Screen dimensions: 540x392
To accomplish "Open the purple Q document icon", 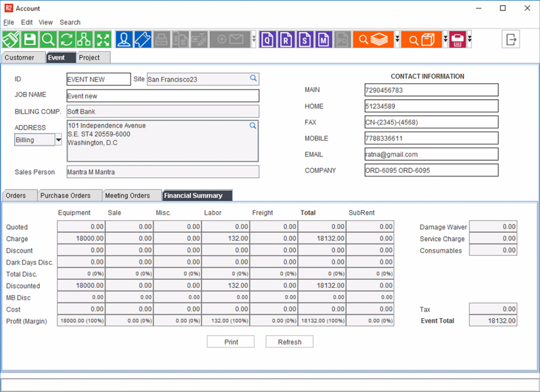I will point(268,39).
